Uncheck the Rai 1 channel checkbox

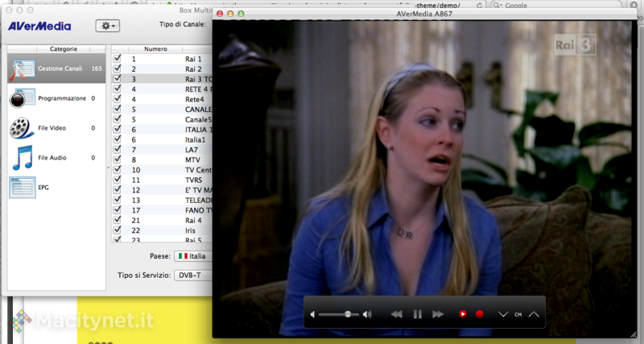117,58
